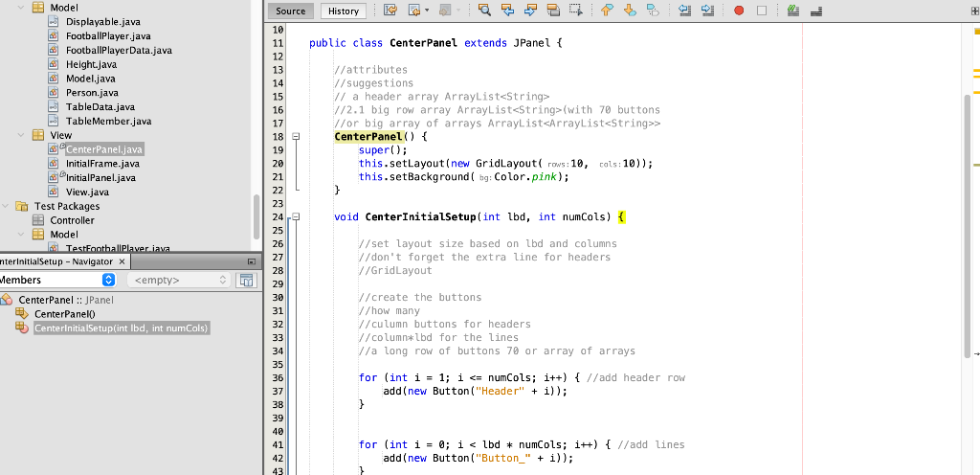Open Displayable.java in project tree
The image size is (980, 475).
tap(103, 22)
